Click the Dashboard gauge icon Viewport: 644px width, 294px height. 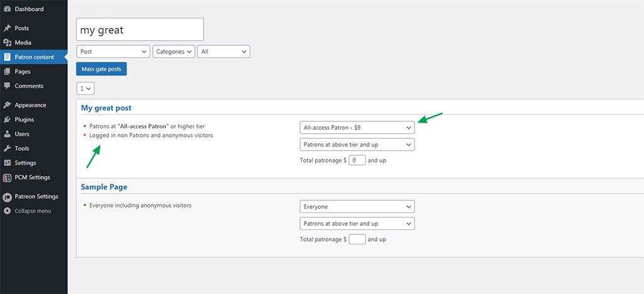click(x=7, y=9)
